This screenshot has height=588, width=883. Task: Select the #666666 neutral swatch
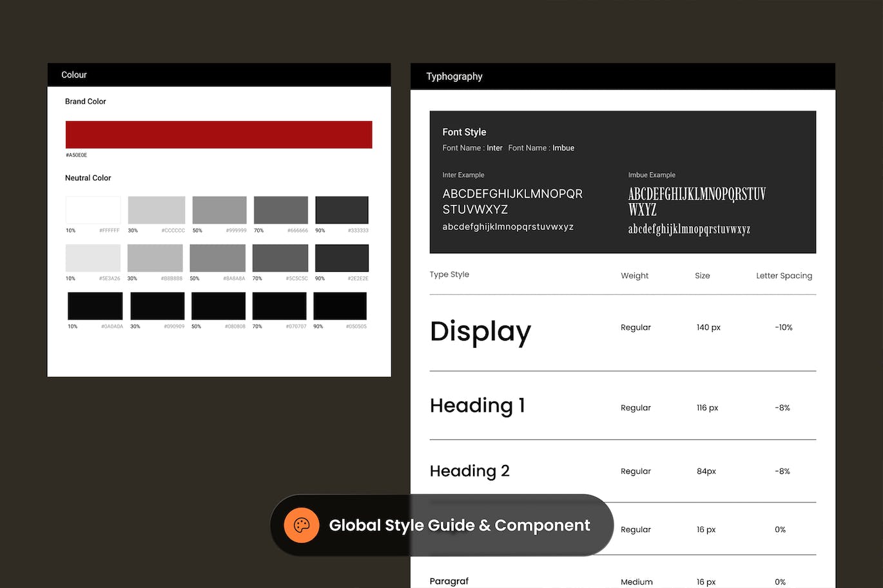(281, 210)
